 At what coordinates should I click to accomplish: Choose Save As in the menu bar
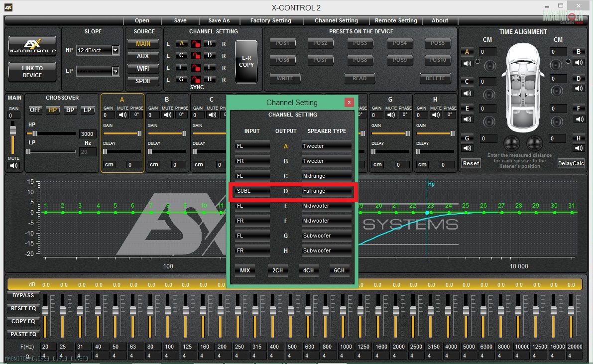219,20
